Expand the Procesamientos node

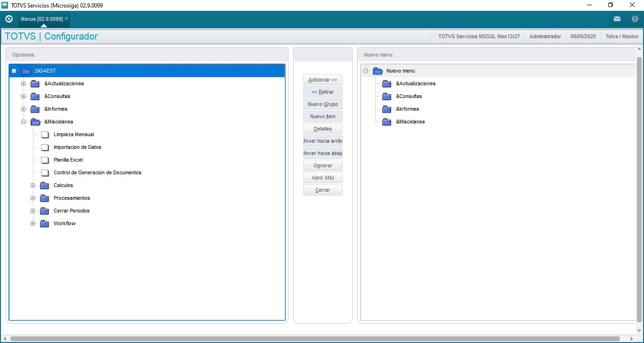(x=33, y=198)
